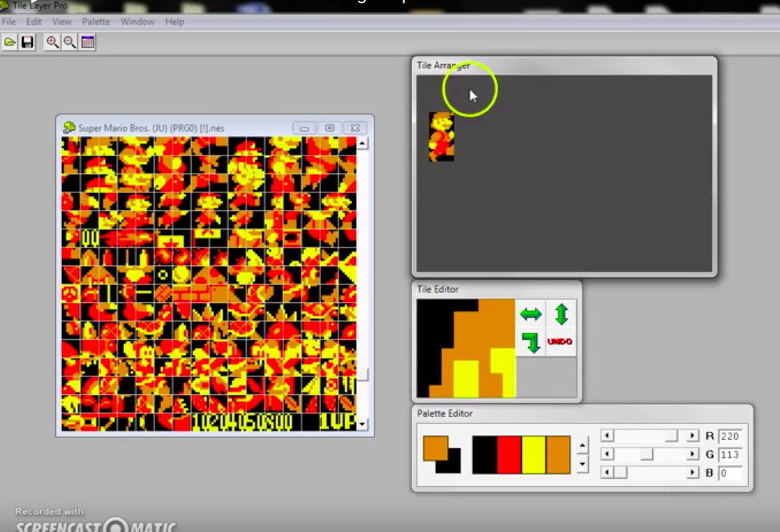Click the ROM window vertical scrollbar thumb
This screenshot has width=780, height=532.
coord(362,374)
